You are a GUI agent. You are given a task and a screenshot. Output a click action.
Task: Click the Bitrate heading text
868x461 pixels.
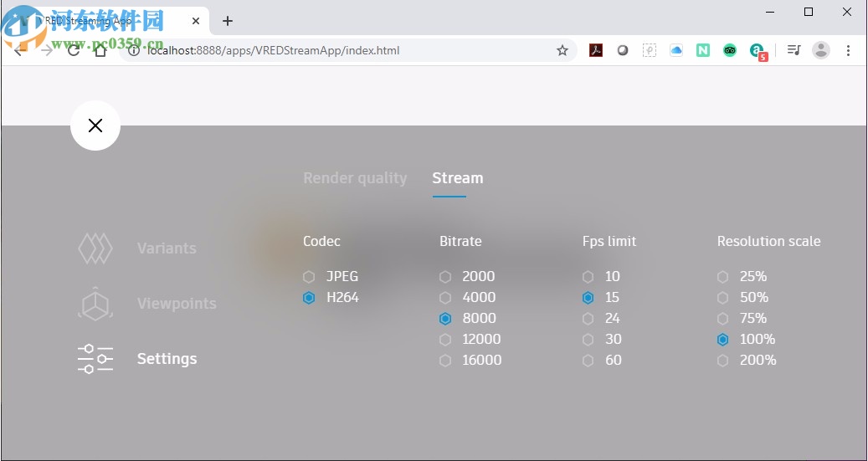click(460, 241)
